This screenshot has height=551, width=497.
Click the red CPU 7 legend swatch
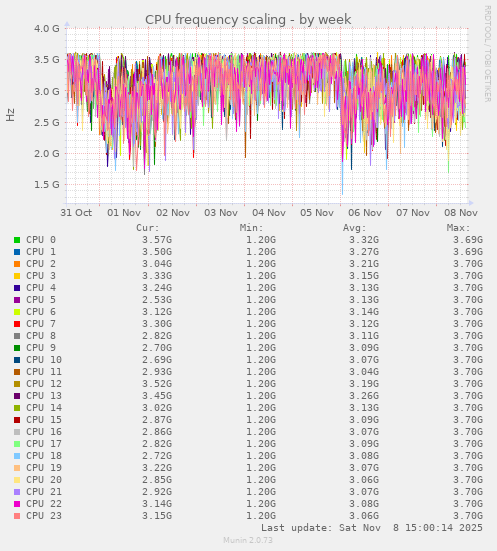click(x=17, y=324)
